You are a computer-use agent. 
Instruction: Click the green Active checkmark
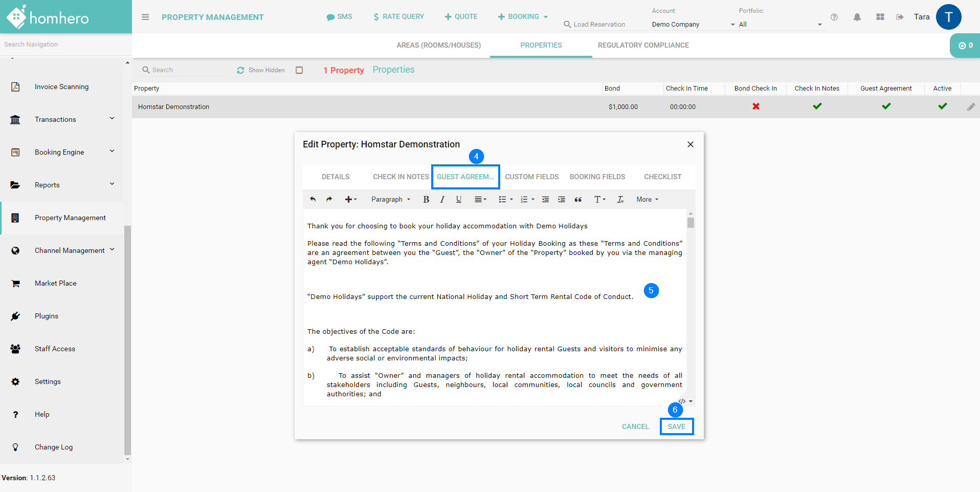942,106
